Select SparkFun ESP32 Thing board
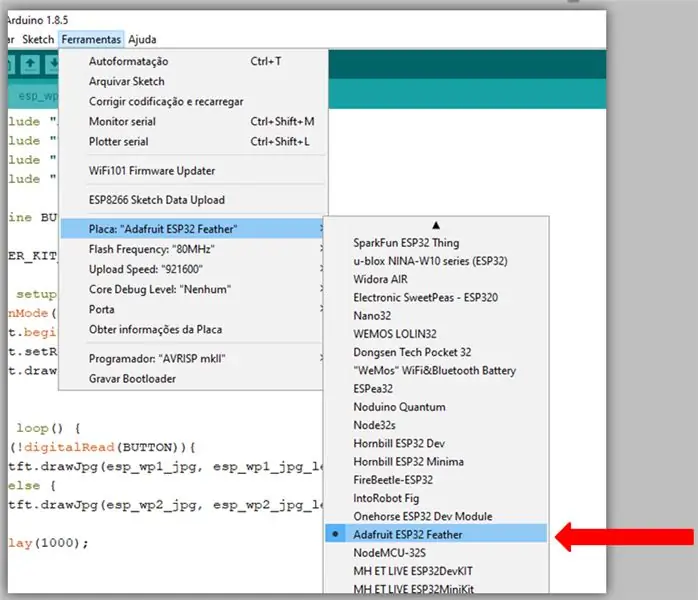698x600 pixels. click(x=436, y=243)
